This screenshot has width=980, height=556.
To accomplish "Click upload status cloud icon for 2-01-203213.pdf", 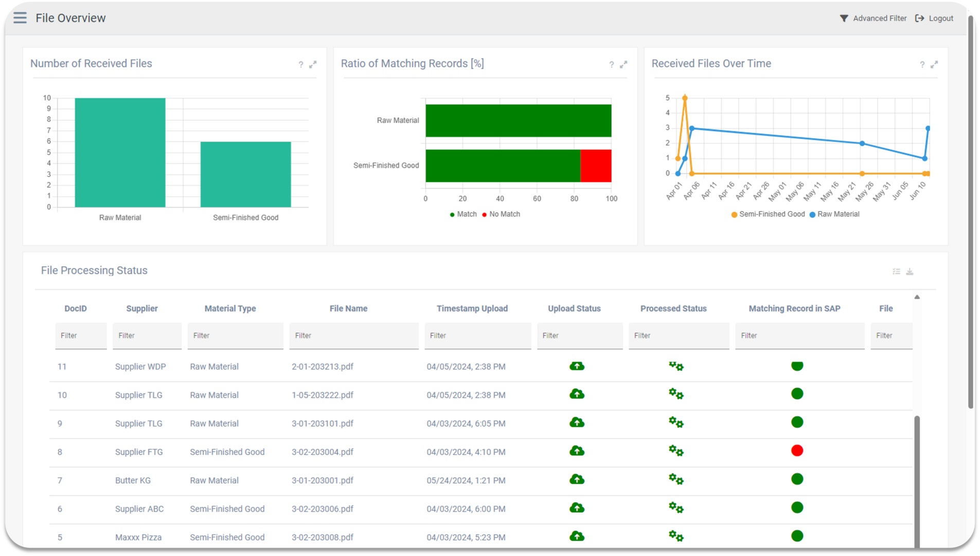I will (577, 366).
